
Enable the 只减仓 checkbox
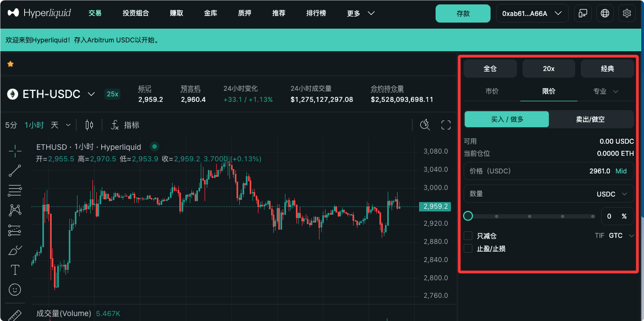pos(468,236)
